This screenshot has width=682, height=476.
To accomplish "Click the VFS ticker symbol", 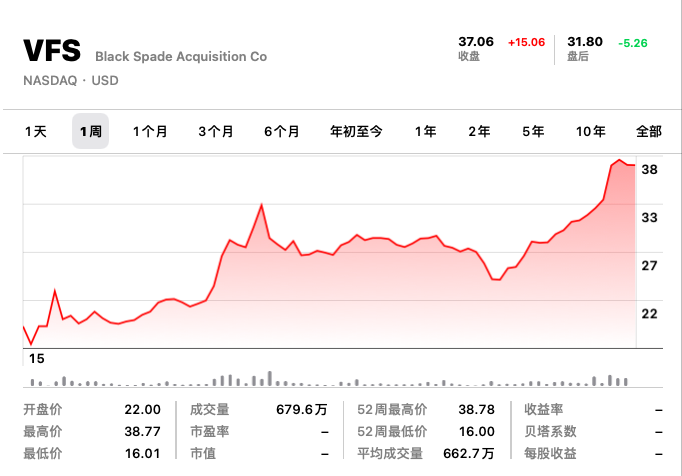I will pos(52,52).
